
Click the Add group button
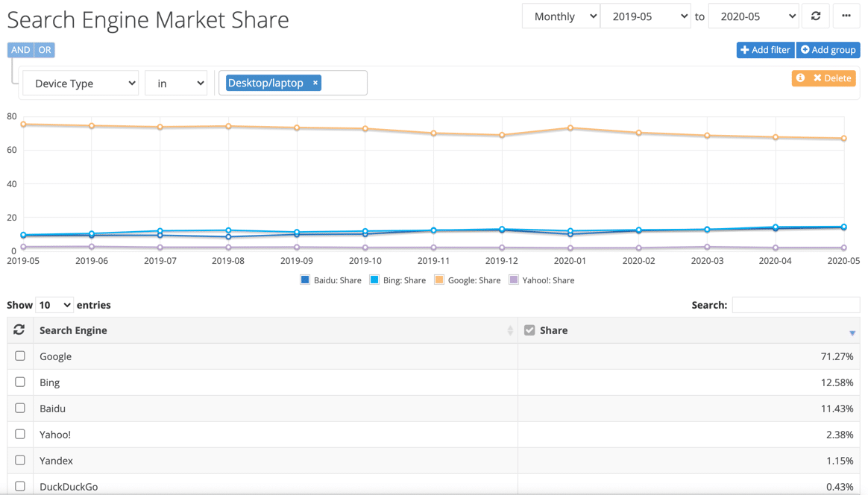pos(828,50)
